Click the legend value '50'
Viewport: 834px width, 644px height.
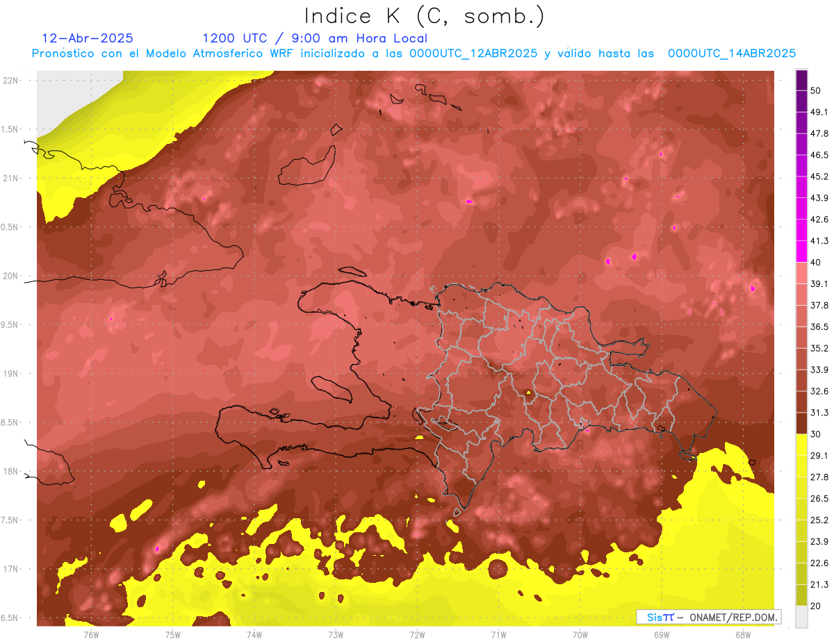tap(816, 90)
